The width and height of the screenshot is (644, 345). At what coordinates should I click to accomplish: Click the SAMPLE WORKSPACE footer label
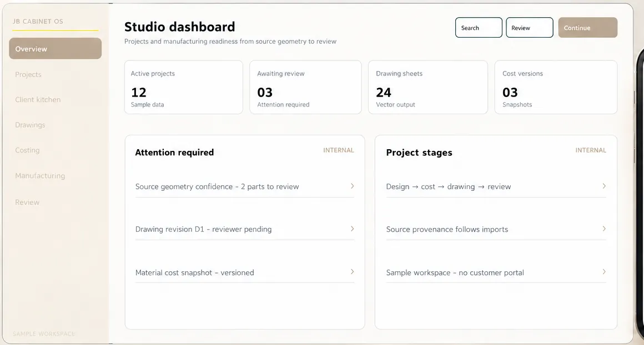pyautogui.click(x=44, y=334)
